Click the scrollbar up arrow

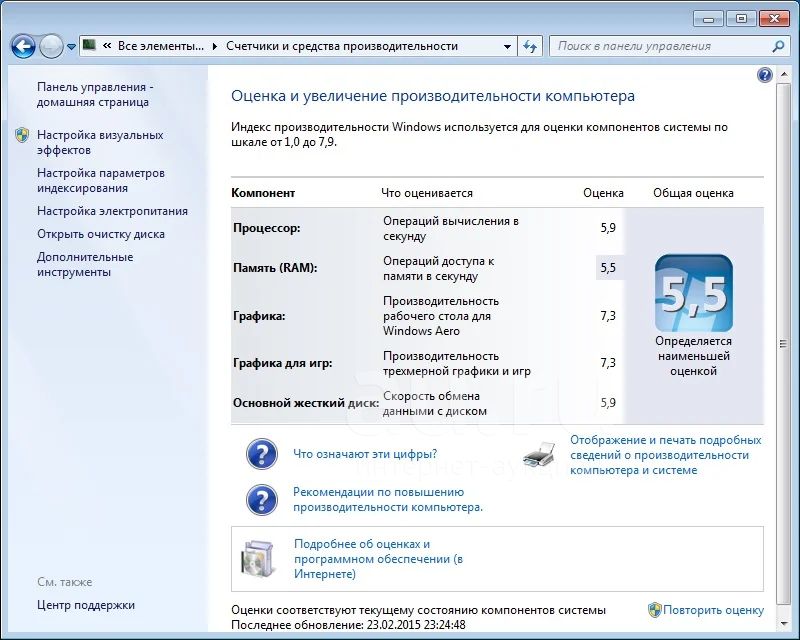coord(783,75)
